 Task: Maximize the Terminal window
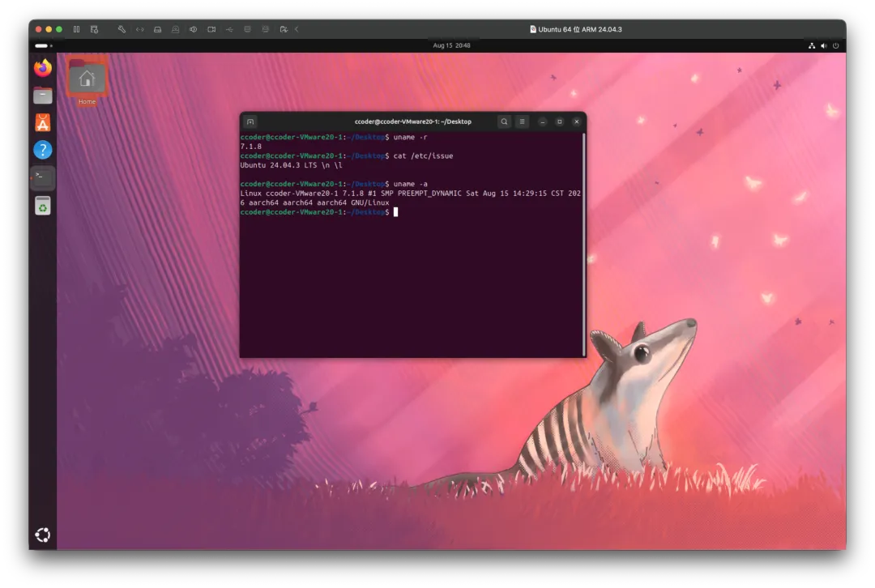pyautogui.click(x=560, y=121)
